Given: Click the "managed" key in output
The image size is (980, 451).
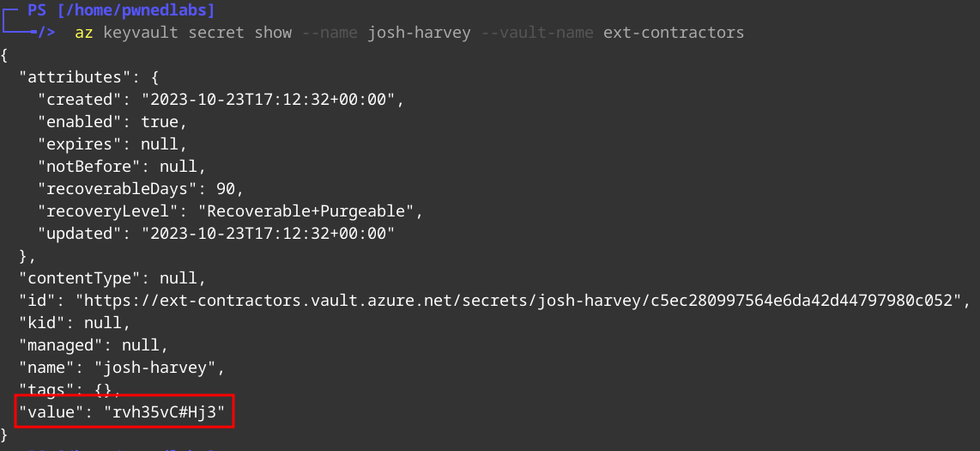Looking at the screenshot, I should [x=59, y=345].
